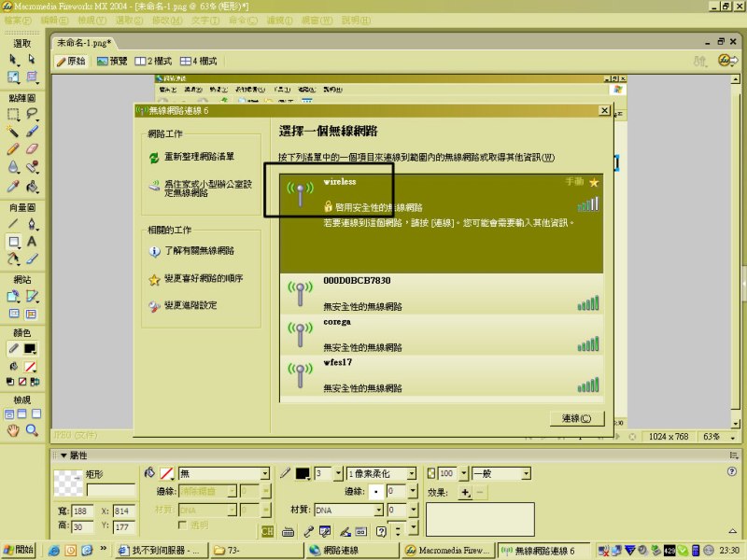Select the Text tool
The image size is (747, 560).
32,242
